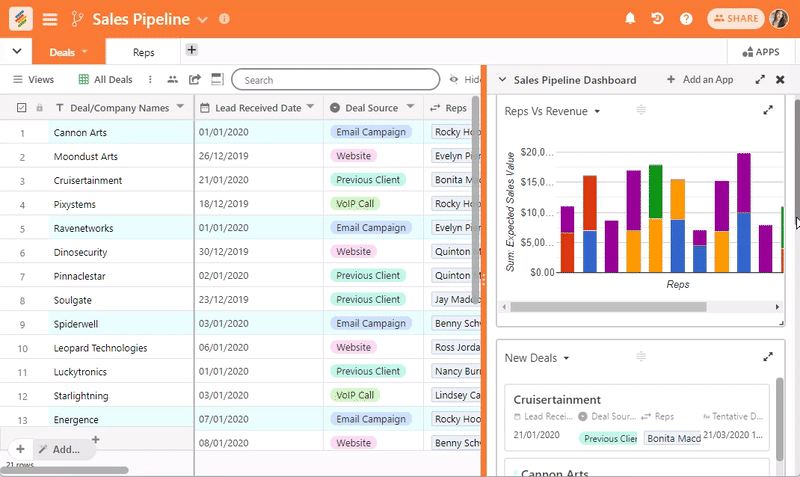The height and width of the screenshot is (477, 800).
Task: Open the Cruisertainment deal card
Action: click(637, 418)
